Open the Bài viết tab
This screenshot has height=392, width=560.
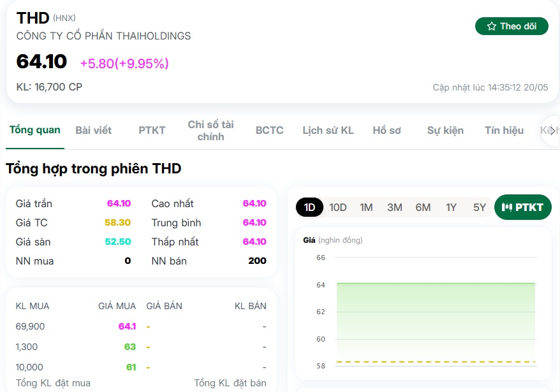click(x=93, y=130)
